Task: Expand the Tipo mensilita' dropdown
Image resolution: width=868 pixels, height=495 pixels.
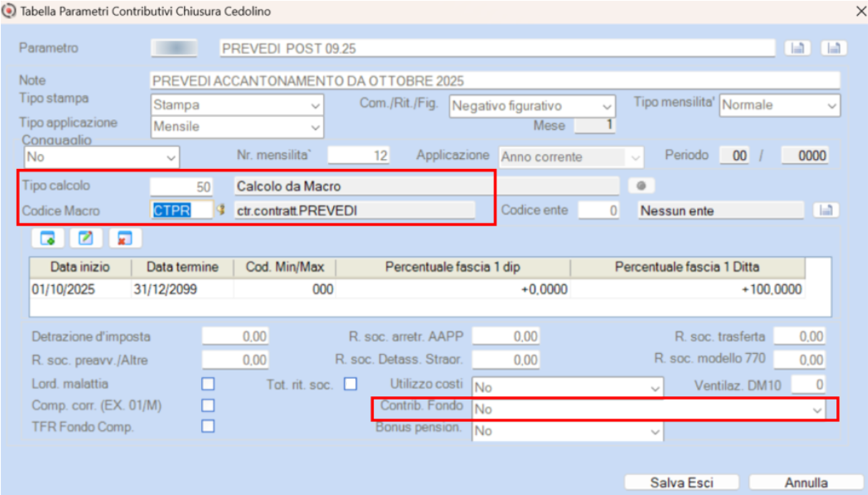Action: (780, 105)
